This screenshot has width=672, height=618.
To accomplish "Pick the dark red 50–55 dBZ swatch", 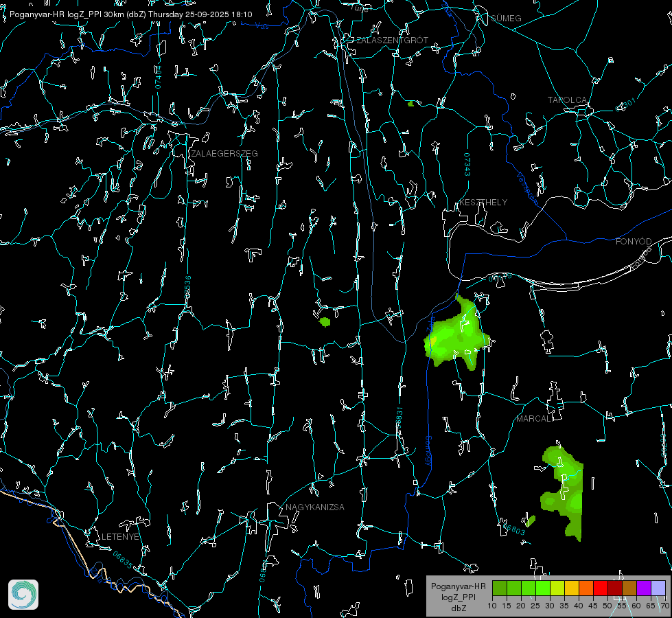I will tap(615, 588).
